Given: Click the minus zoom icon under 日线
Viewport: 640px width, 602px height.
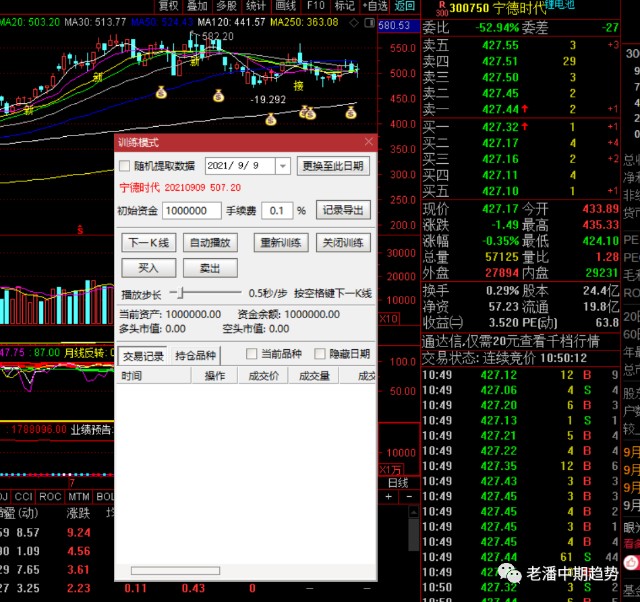Looking at the screenshot, I should (409, 496).
